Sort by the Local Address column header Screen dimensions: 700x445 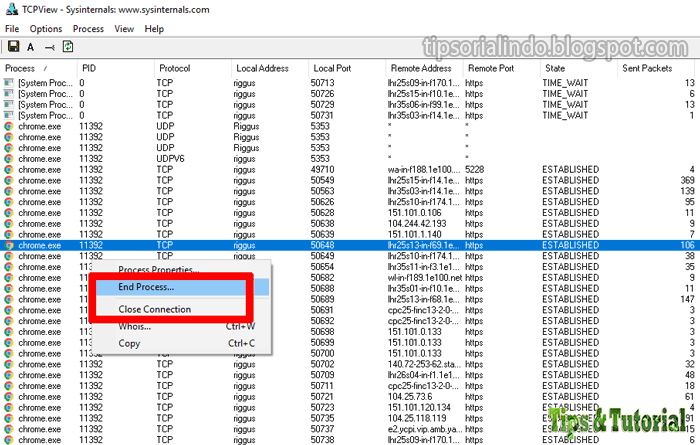point(270,68)
